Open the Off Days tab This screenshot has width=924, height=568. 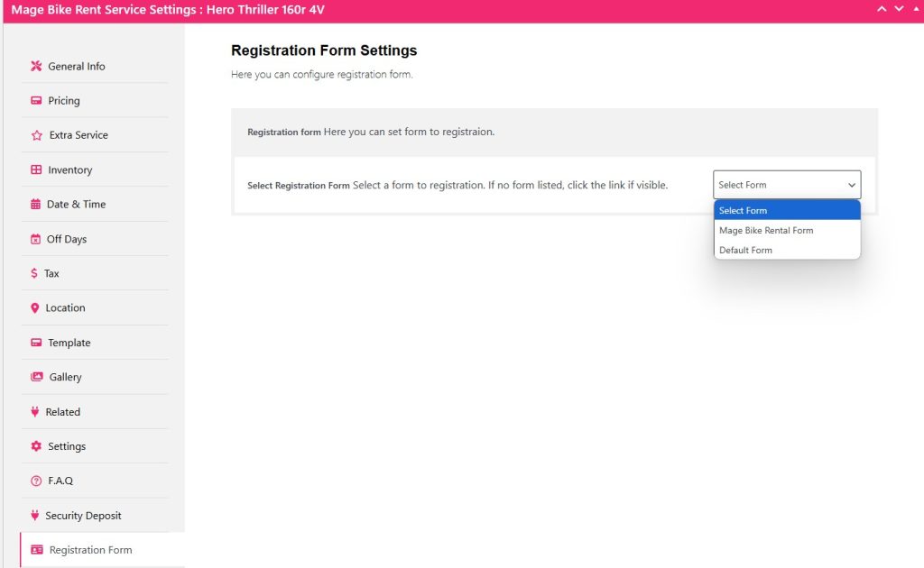[x=66, y=239]
